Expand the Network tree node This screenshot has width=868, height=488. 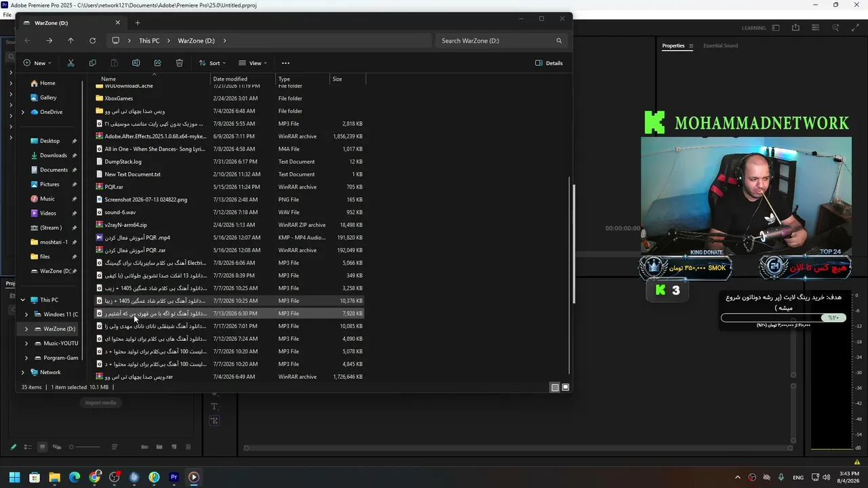[x=23, y=372]
